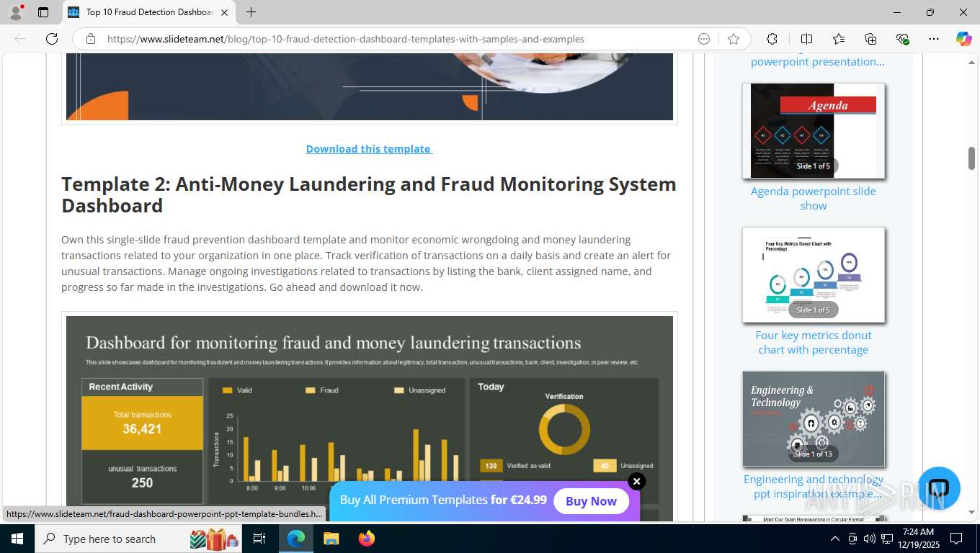
Task: Open Engineering & Technology slide thumbnail
Action: (814, 418)
